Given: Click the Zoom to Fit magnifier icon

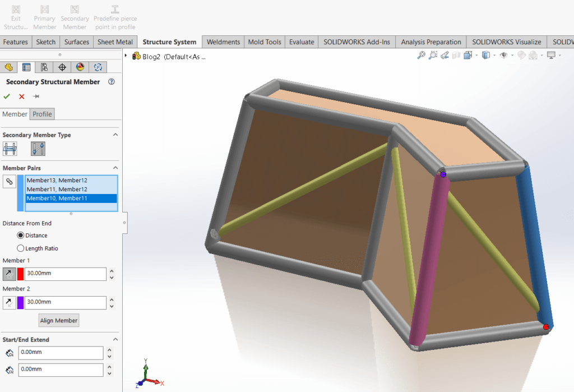Looking at the screenshot, I should pos(421,56).
